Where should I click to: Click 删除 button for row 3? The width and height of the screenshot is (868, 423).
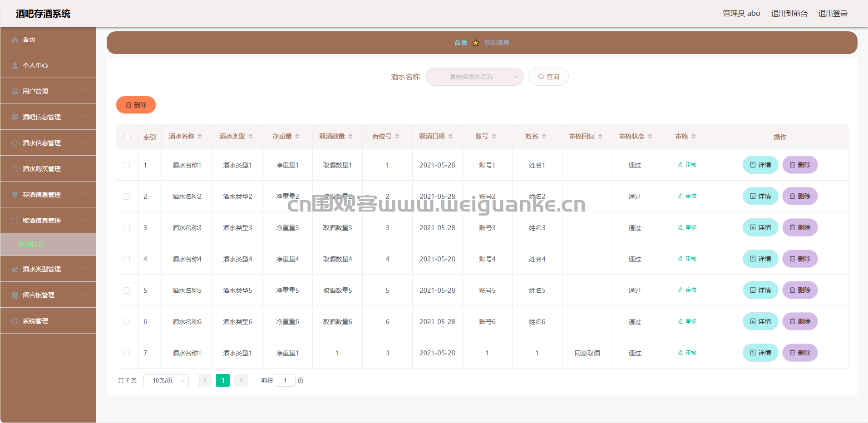[x=800, y=227]
